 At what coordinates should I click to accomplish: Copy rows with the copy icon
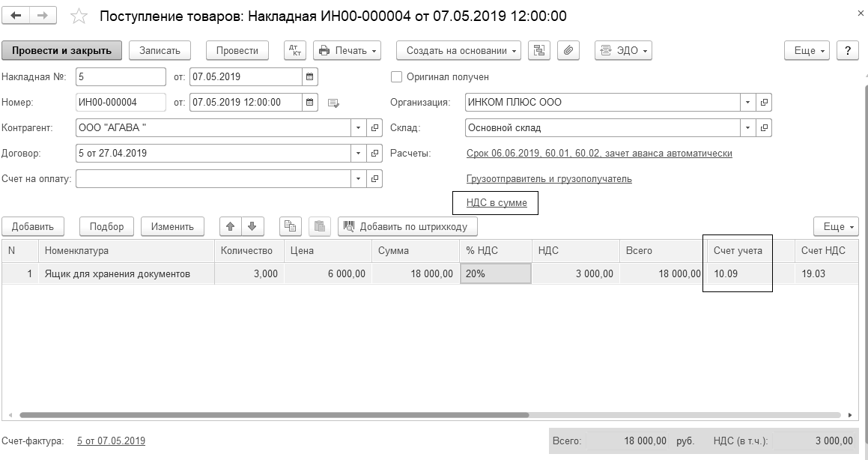290,226
